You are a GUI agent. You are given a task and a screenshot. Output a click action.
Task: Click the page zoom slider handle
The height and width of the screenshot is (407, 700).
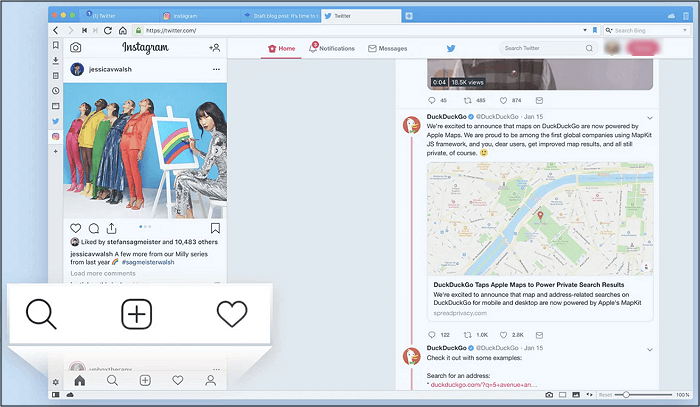point(626,395)
